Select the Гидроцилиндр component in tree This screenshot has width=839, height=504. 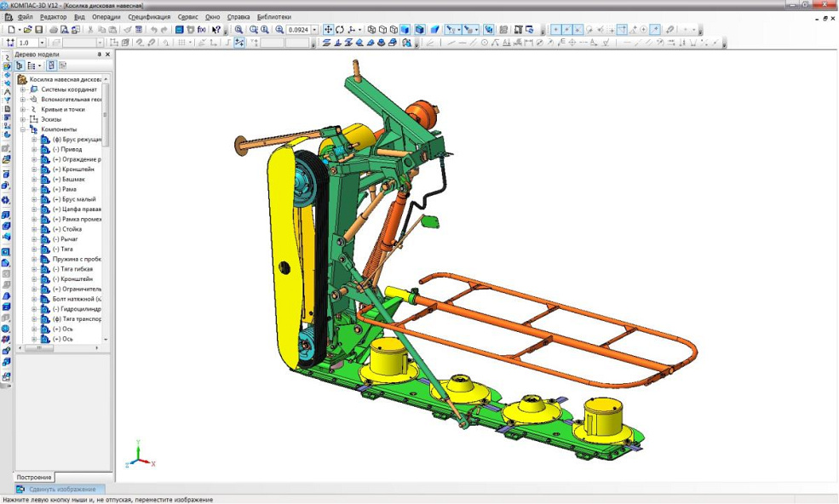[78, 309]
